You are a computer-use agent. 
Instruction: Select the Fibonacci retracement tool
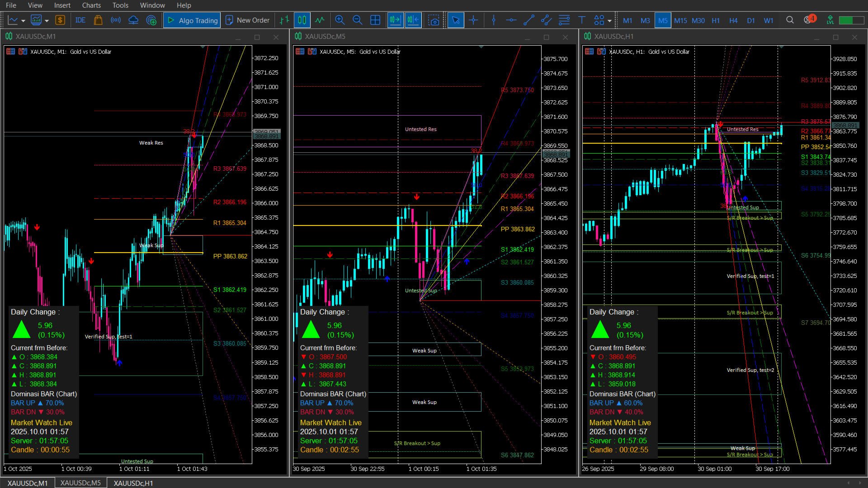564,20
